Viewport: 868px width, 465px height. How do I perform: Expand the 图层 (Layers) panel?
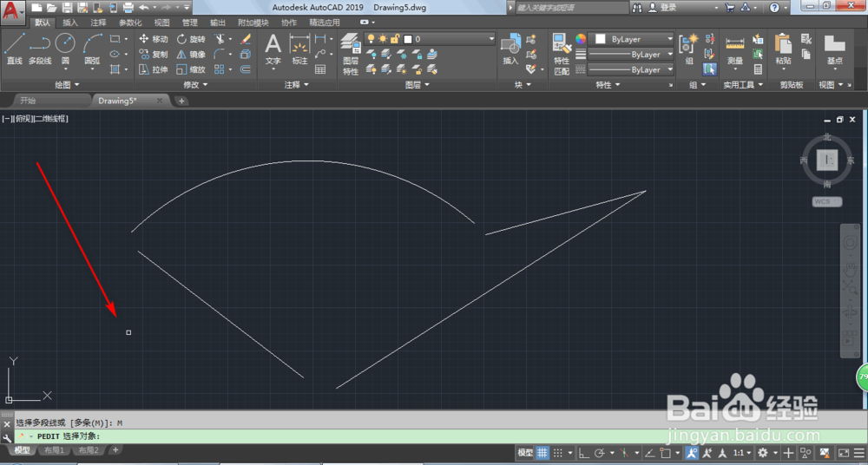pyautogui.click(x=417, y=85)
